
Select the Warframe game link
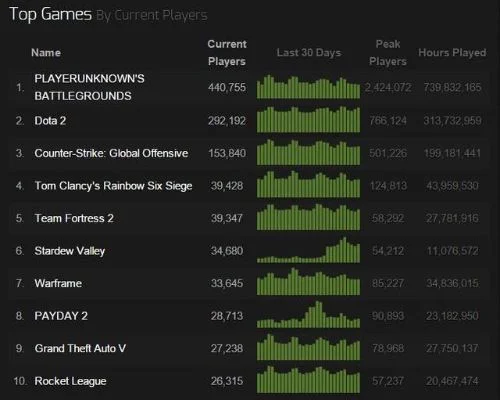pyautogui.click(x=58, y=283)
